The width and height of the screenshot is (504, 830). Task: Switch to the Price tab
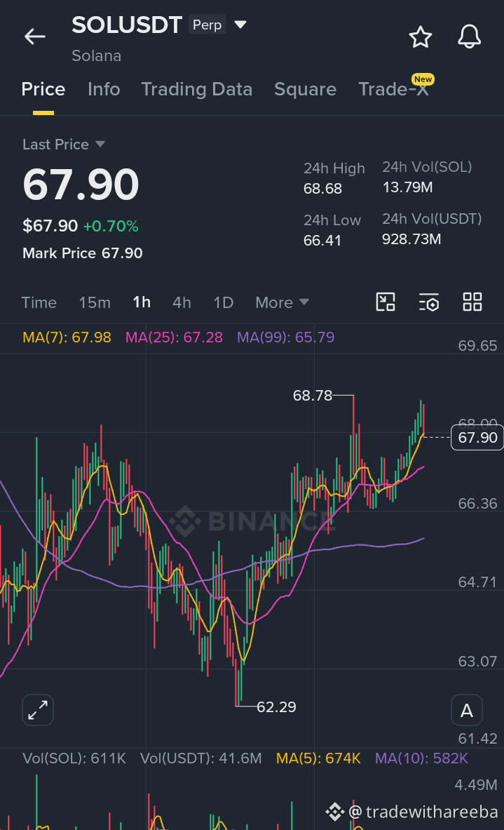43,89
